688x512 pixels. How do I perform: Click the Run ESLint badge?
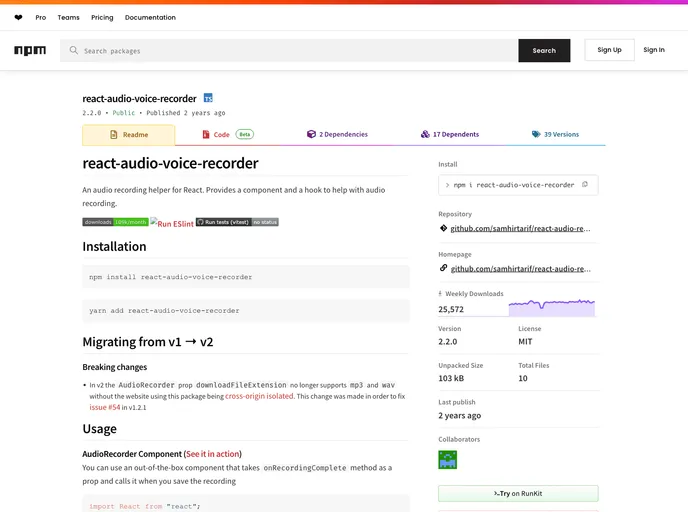pyautogui.click(x=172, y=223)
